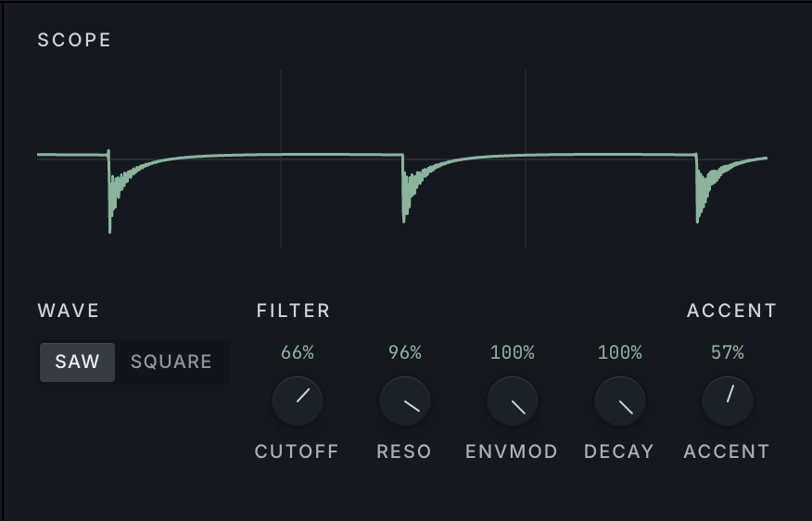
Task: Click the FILTER section label
Action: tap(294, 311)
